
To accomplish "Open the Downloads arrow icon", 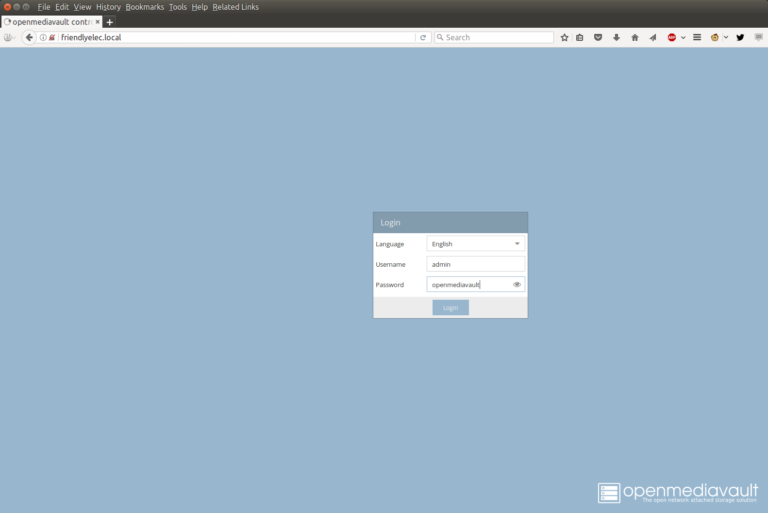I will (616, 37).
